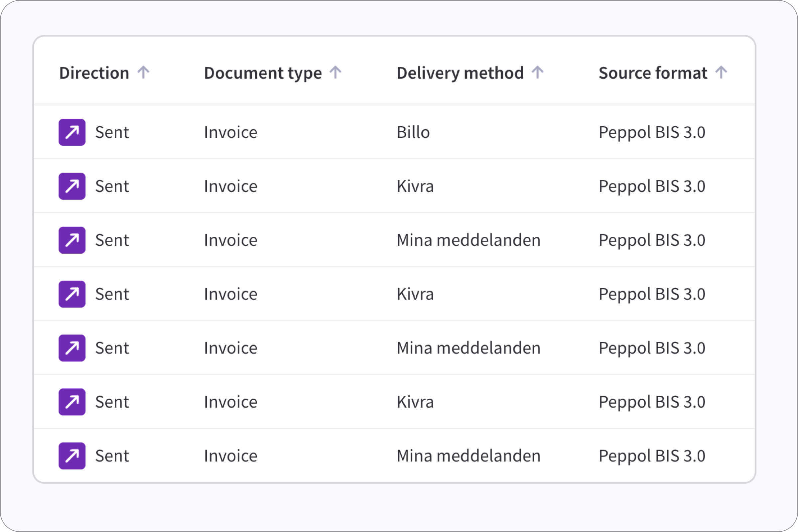Click the Sent direction icon in the Billo row
This screenshot has height=532, width=798.
point(71,132)
